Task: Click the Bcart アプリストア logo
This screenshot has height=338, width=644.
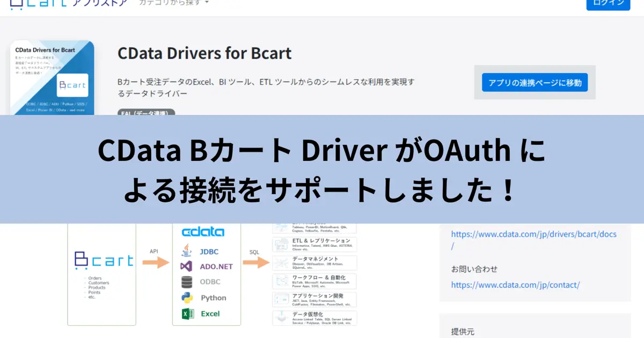Action: [69, 3]
